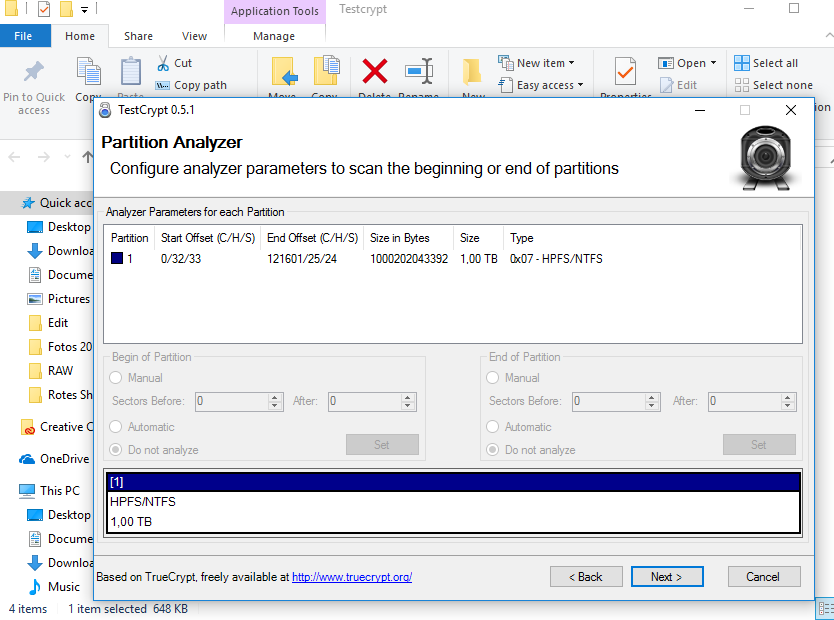This screenshot has width=834, height=620.
Task: Click the Next > button
Action: 667,577
